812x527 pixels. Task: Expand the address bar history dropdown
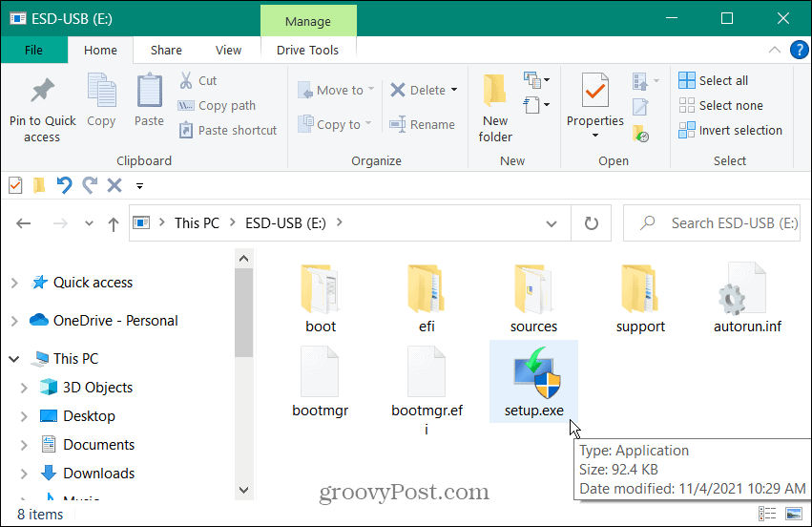tap(552, 223)
